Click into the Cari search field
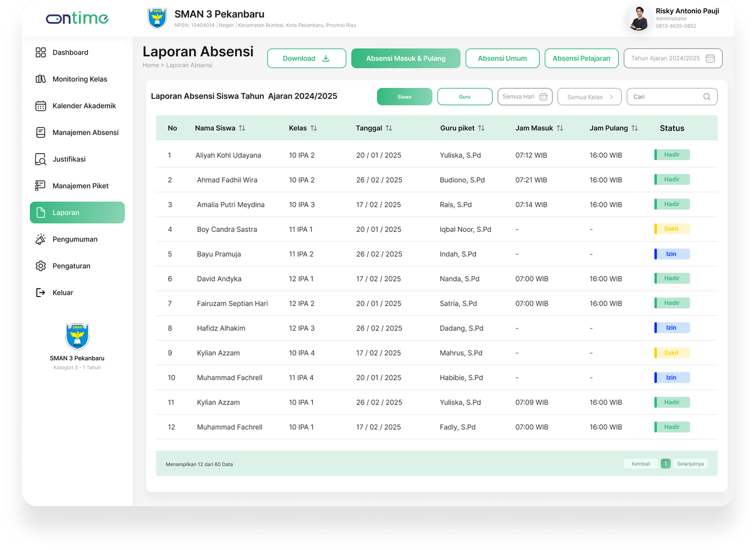Image resolution: width=756 pixels, height=550 pixels. pos(672,97)
